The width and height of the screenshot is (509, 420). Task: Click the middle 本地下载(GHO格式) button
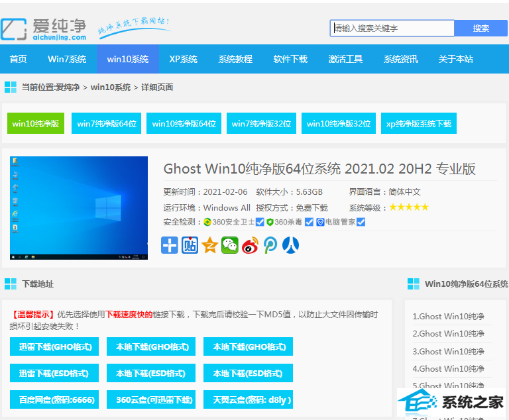[x=151, y=346]
